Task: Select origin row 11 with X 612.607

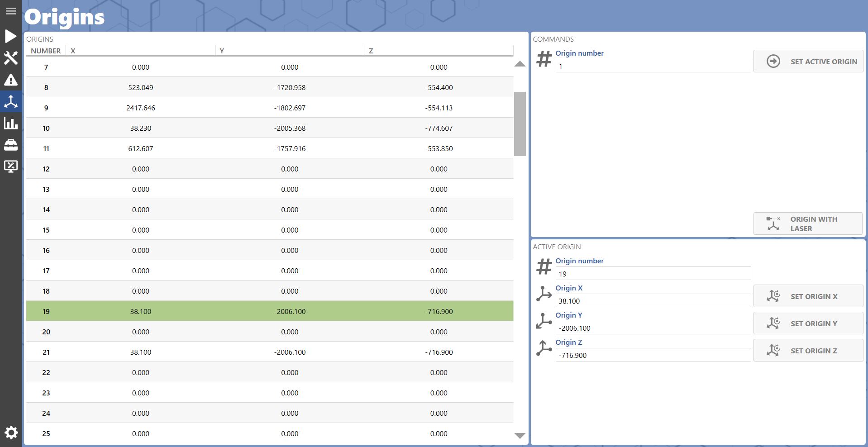Action: [x=270, y=148]
